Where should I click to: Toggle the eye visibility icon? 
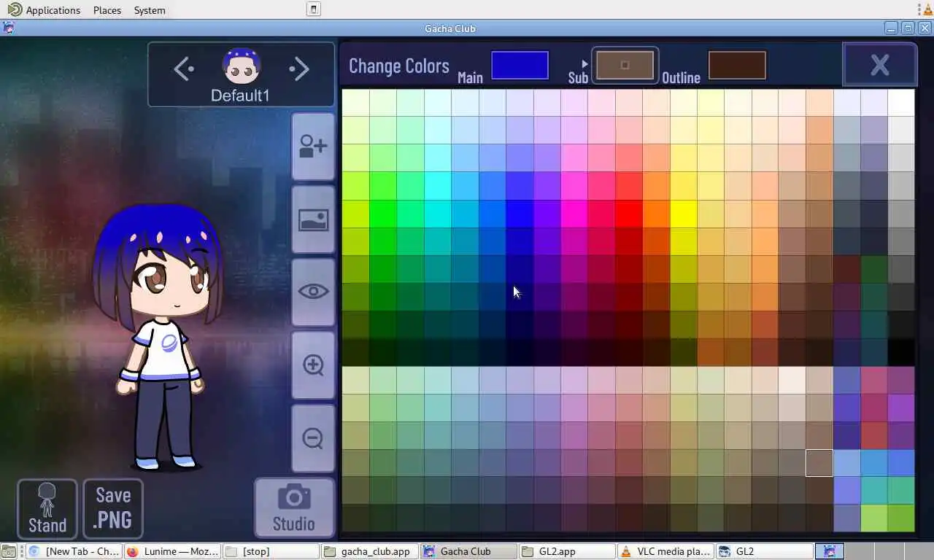(313, 292)
